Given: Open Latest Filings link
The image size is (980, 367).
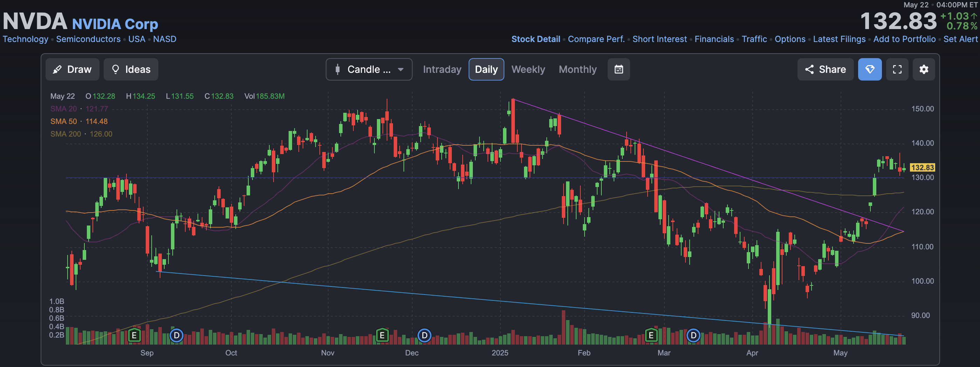Looking at the screenshot, I should point(839,39).
